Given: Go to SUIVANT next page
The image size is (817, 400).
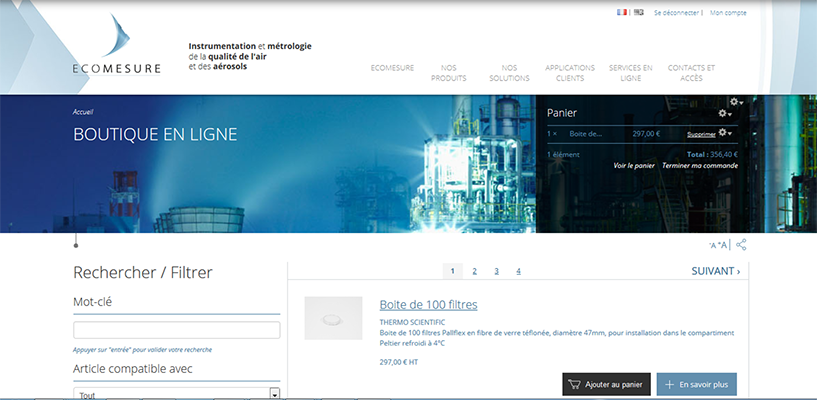Looking at the screenshot, I should (x=715, y=271).
